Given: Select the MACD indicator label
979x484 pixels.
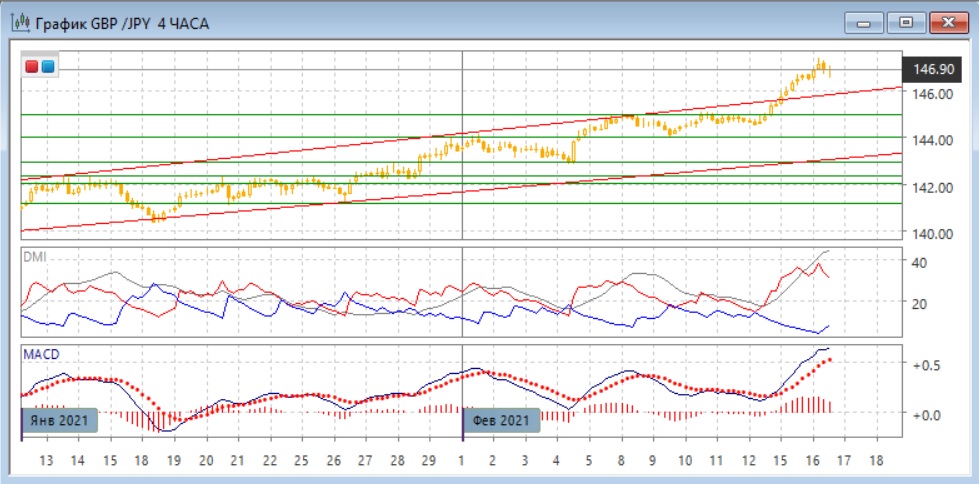Looking at the screenshot, I should coord(41,354).
